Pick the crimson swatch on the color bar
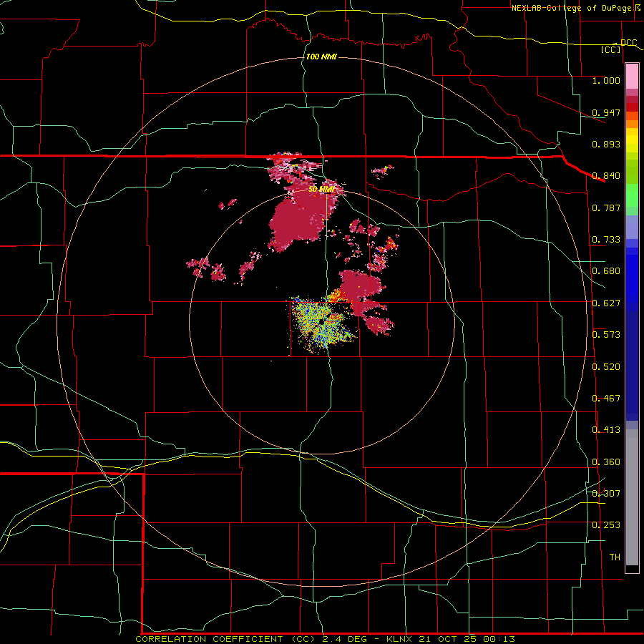 (632, 99)
